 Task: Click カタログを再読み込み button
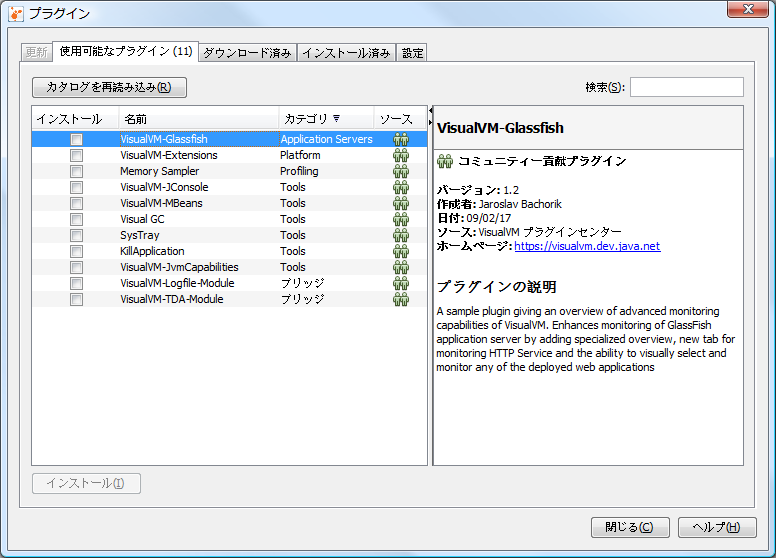[109, 88]
